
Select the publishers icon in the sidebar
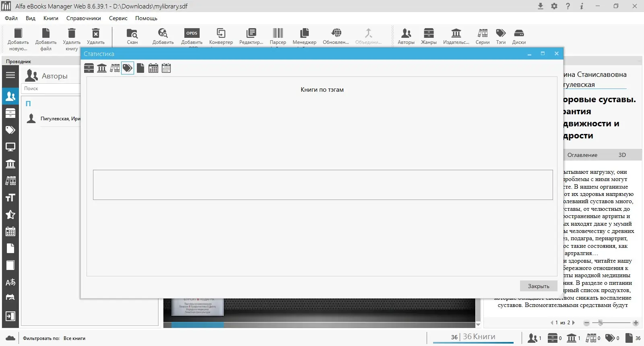(x=10, y=164)
